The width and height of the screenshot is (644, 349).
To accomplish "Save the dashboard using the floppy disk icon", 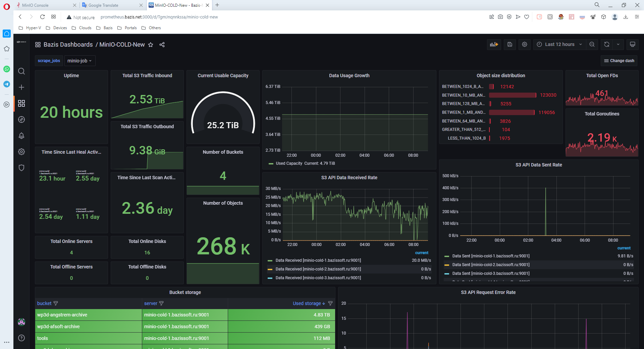I will pos(509,44).
